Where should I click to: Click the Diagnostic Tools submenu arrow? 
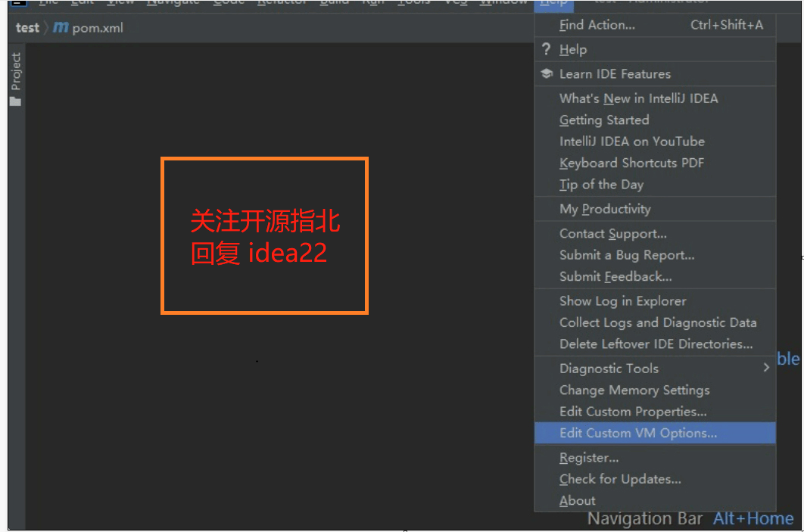(x=766, y=368)
